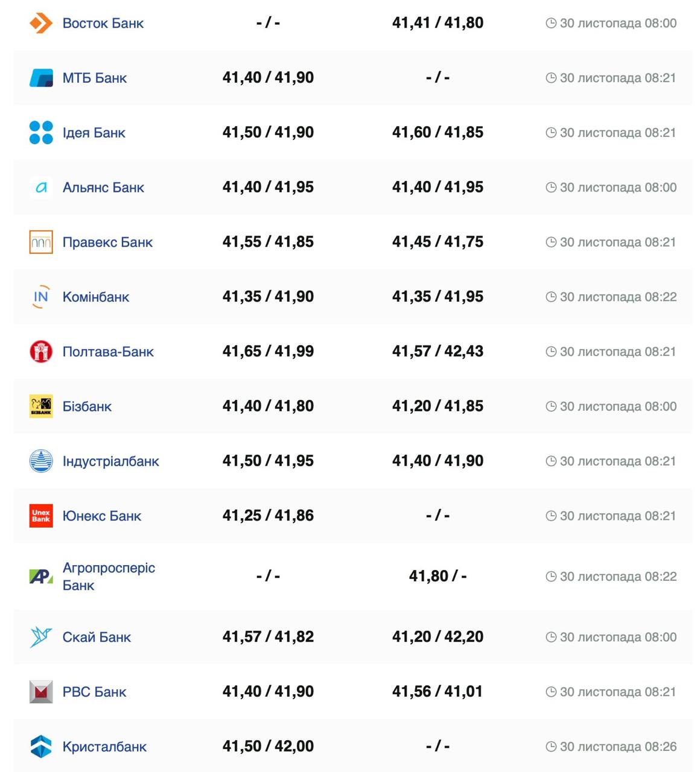
Task: Click the Ідея Банк four-dots logo
Action: (40, 133)
